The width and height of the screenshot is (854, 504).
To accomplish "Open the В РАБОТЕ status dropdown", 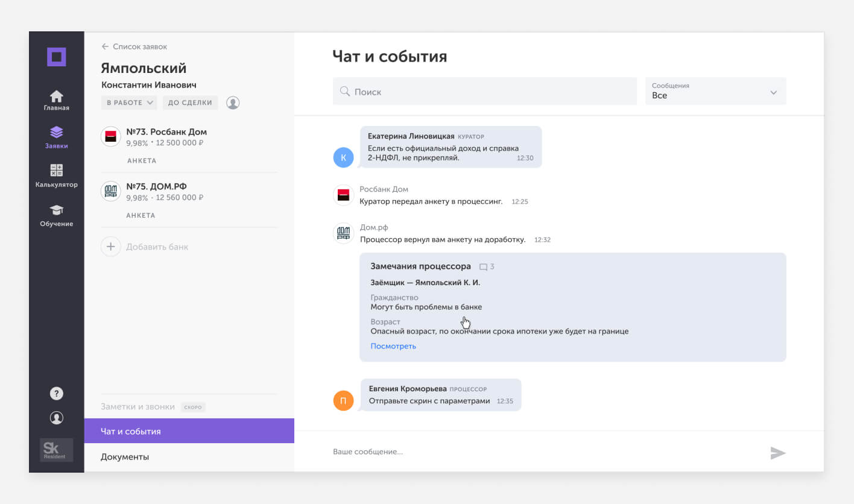I will (129, 102).
